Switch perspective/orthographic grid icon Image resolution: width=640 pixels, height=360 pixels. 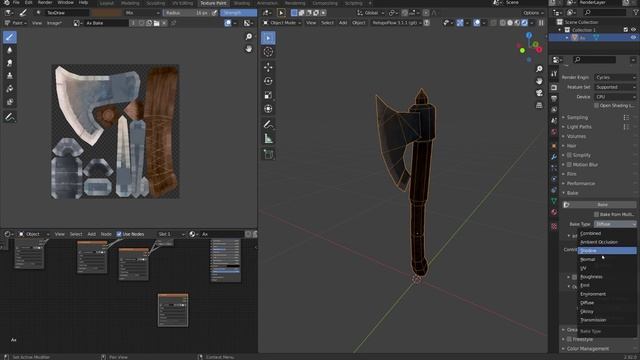[x=539, y=105]
